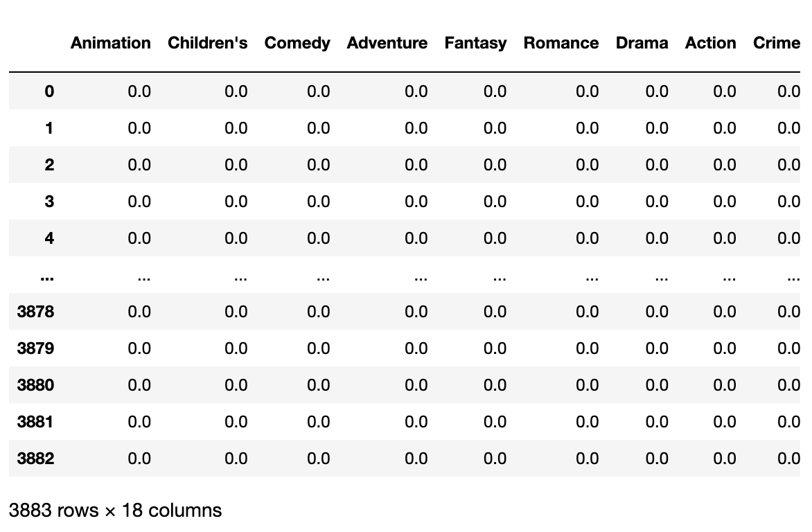Select the Action column header
This screenshot has height=532, width=812.
tap(711, 43)
